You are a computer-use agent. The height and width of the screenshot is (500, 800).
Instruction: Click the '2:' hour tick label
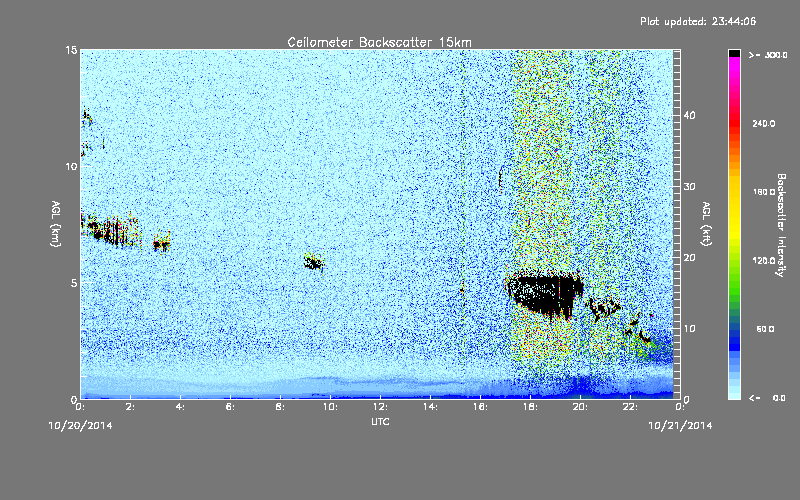130,407
